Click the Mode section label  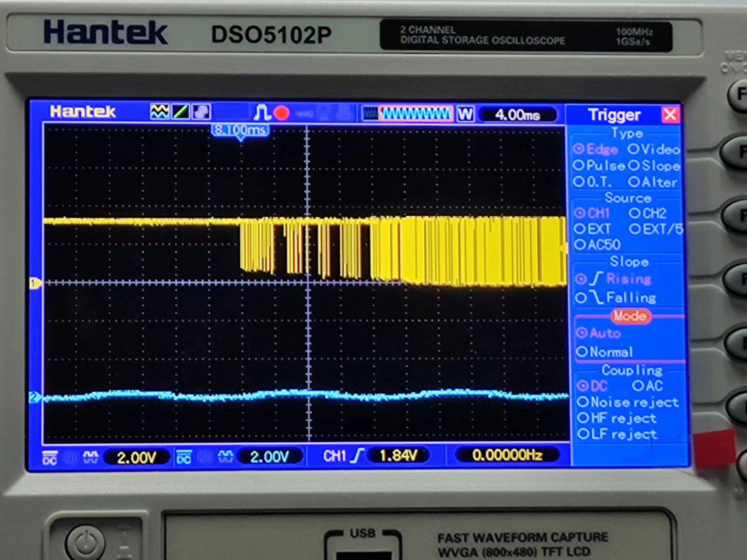(630, 316)
